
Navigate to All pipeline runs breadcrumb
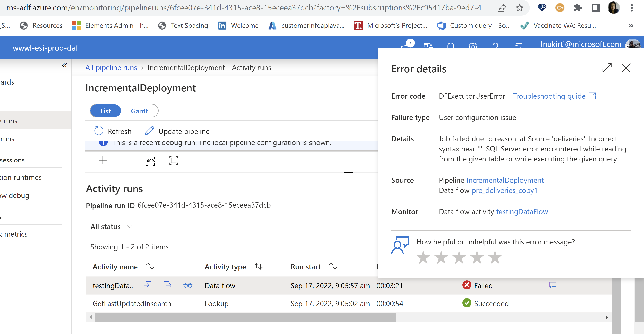click(x=111, y=67)
